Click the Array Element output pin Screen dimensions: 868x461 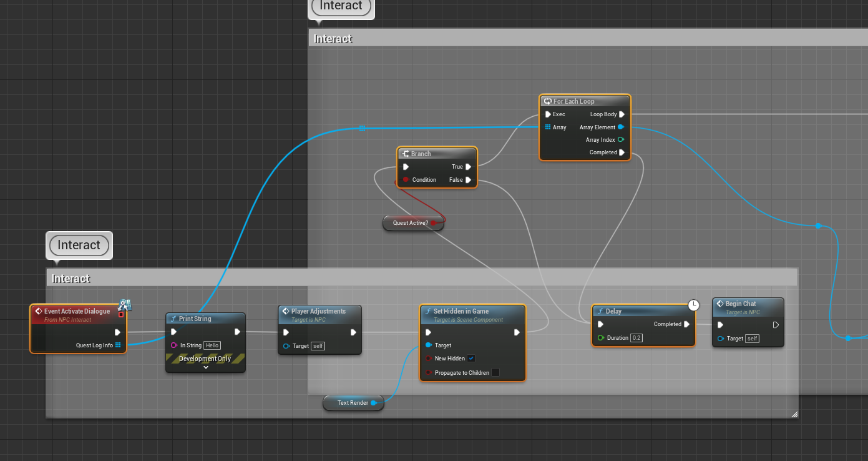621,127
